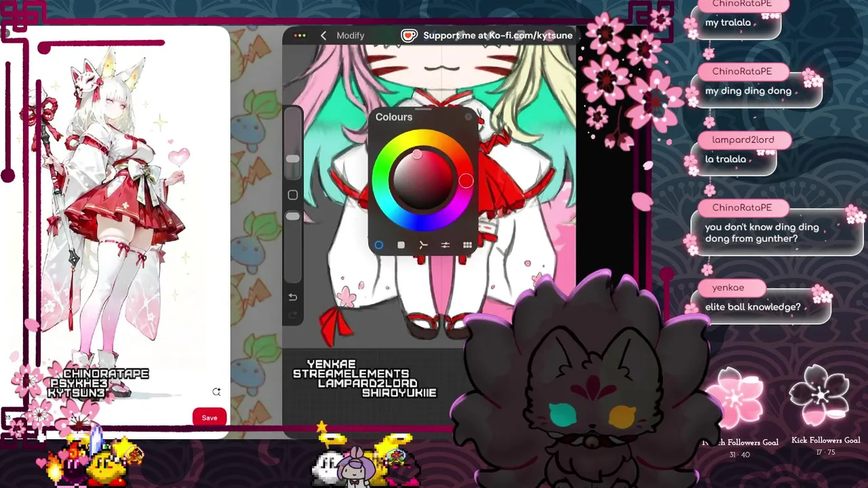The width and height of the screenshot is (868, 488).
Task: Click the Ko-fi cup icon
Action: pyautogui.click(x=408, y=35)
